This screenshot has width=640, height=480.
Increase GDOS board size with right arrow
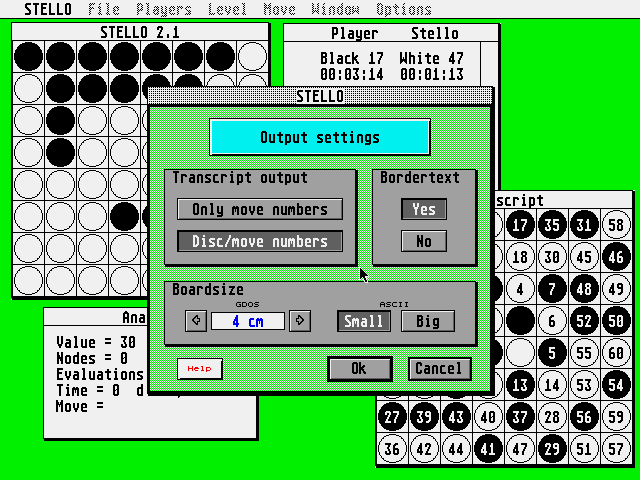(x=300, y=321)
